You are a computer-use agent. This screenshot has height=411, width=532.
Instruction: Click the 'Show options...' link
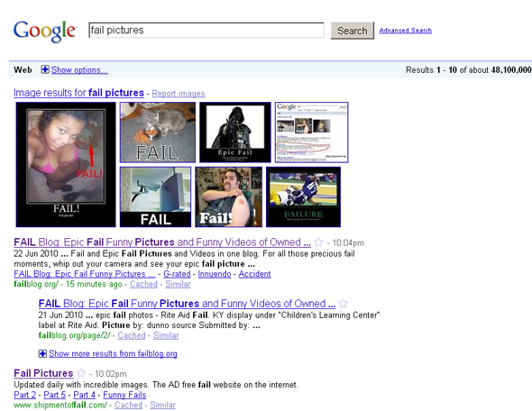pos(79,70)
